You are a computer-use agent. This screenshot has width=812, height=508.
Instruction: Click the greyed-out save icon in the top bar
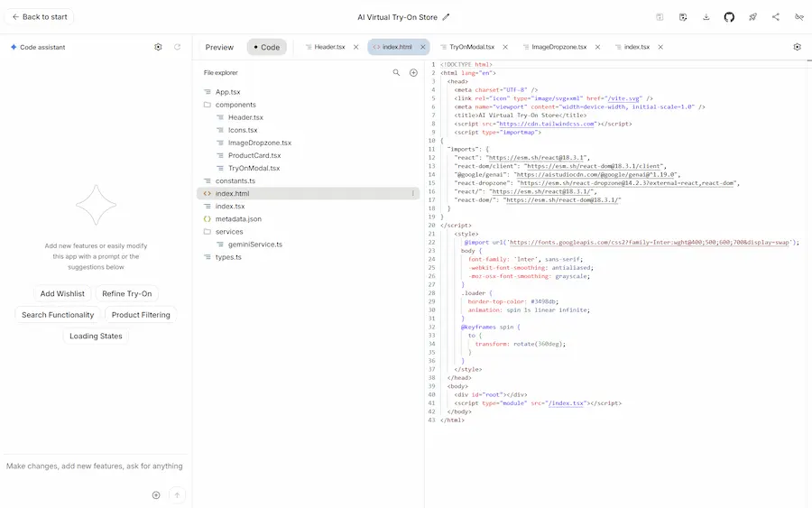coord(660,17)
